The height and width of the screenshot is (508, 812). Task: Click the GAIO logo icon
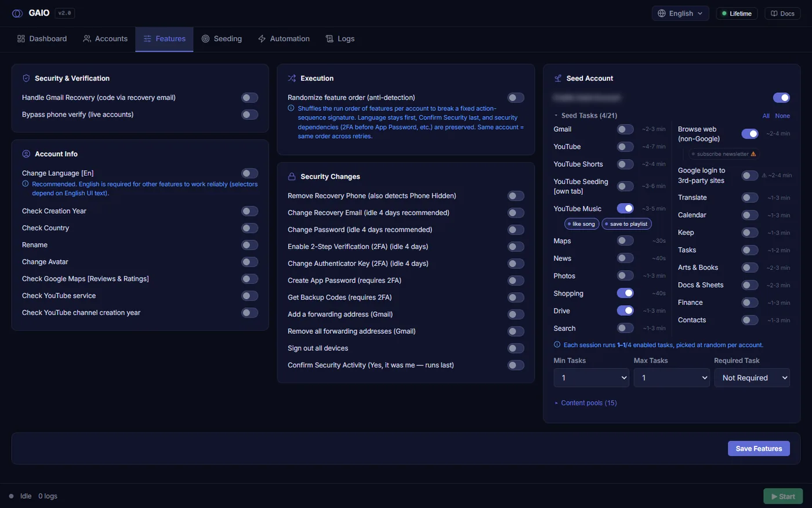coord(17,13)
